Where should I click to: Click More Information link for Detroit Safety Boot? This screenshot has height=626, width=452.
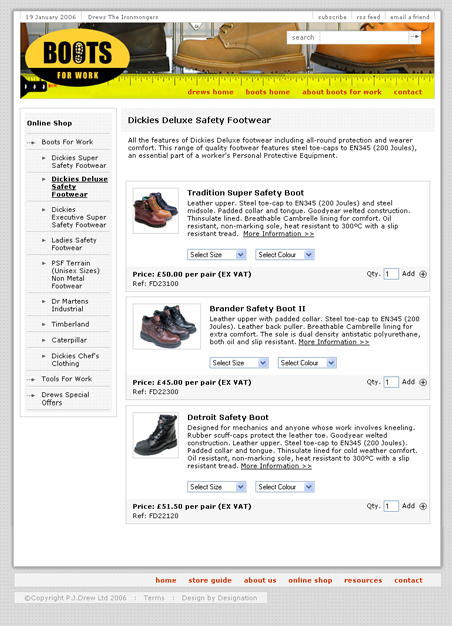click(x=276, y=466)
